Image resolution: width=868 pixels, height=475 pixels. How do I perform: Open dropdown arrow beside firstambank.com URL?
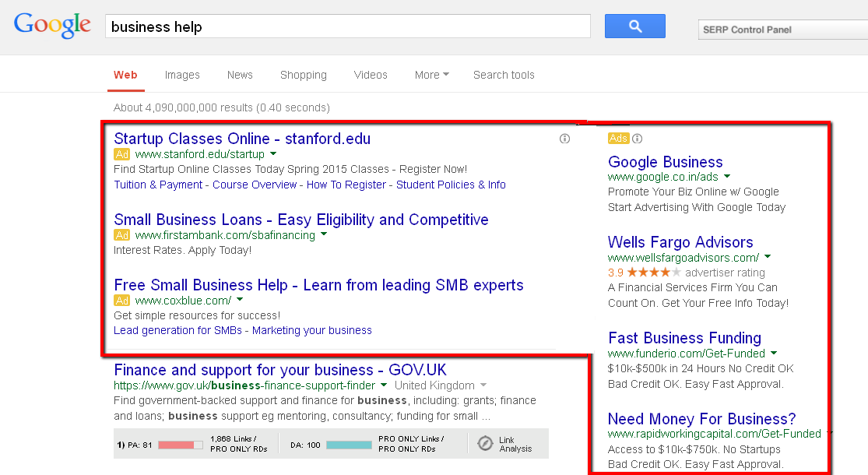325,234
